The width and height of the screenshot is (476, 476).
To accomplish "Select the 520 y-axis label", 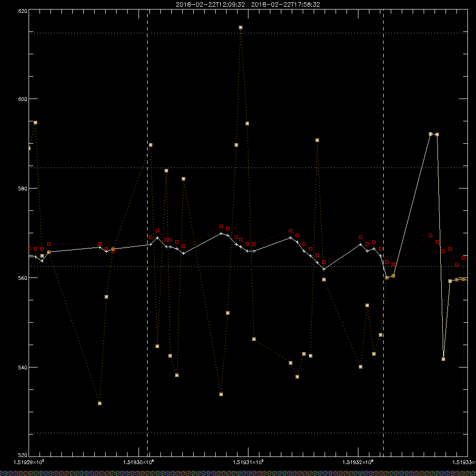I will pos(23,456).
